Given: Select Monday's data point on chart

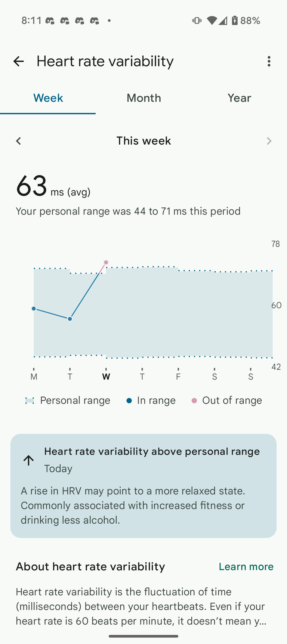Looking at the screenshot, I should pos(34,309).
